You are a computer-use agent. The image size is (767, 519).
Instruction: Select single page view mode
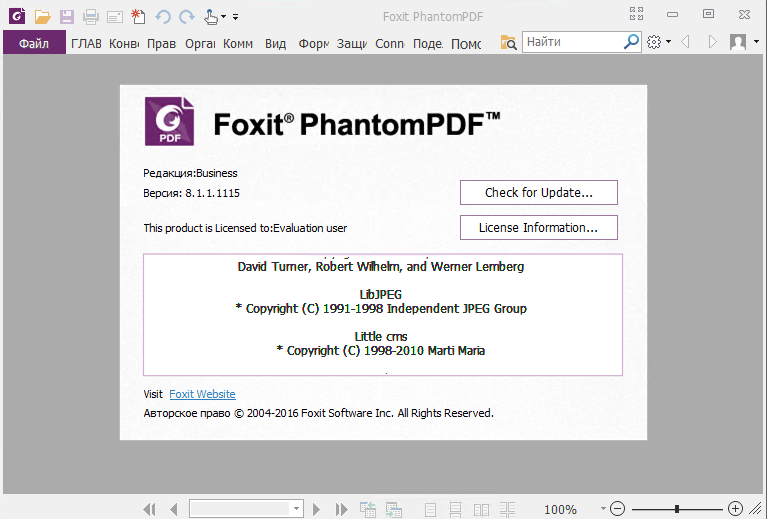click(430, 510)
